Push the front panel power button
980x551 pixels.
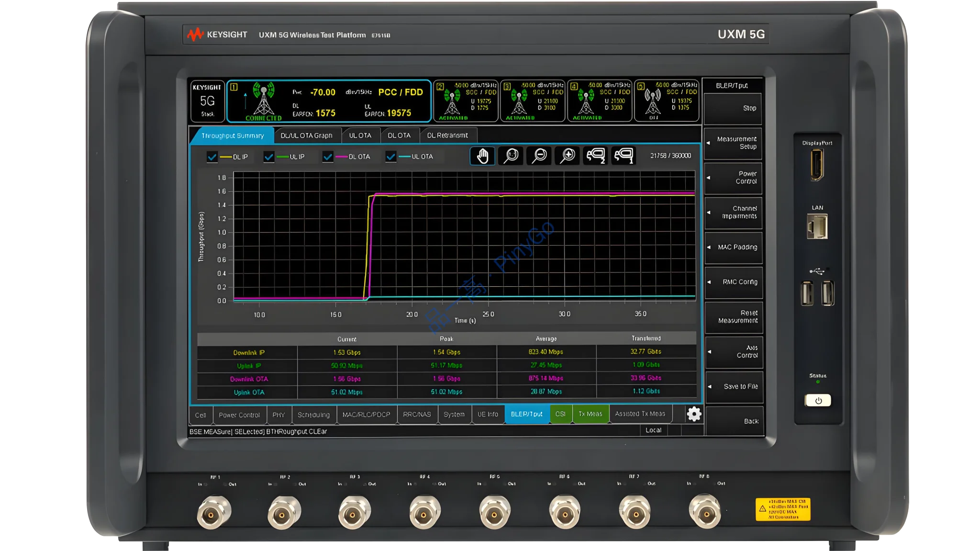818,400
